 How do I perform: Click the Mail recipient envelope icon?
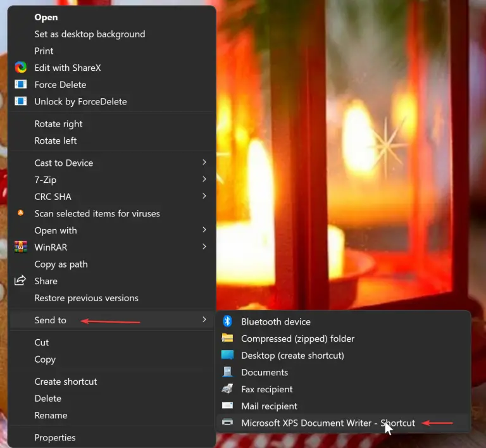click(x=228, y=405)
